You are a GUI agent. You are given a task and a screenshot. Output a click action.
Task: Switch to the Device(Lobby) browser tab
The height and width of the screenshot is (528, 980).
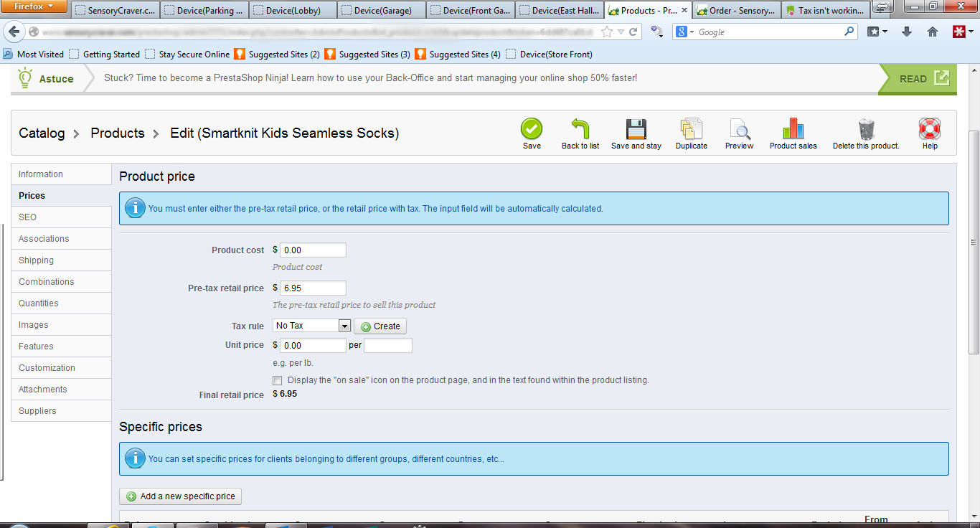292,11
